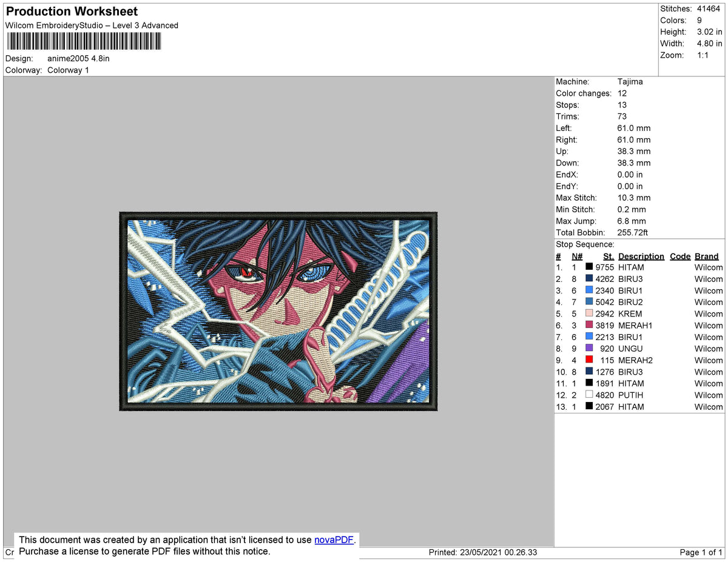The image size is (728, 562).
Task: Select the BIRU3 dark blue swatch in stop 2
Action: 587,278
